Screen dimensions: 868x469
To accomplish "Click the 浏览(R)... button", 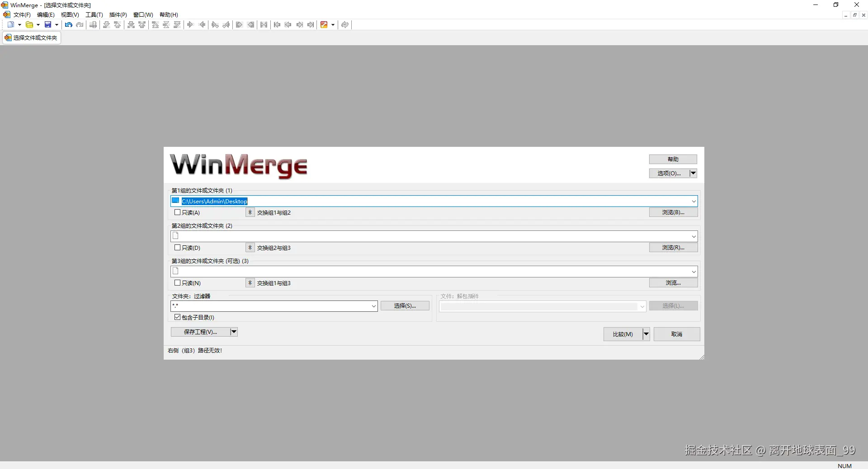I will coord(674,248).
